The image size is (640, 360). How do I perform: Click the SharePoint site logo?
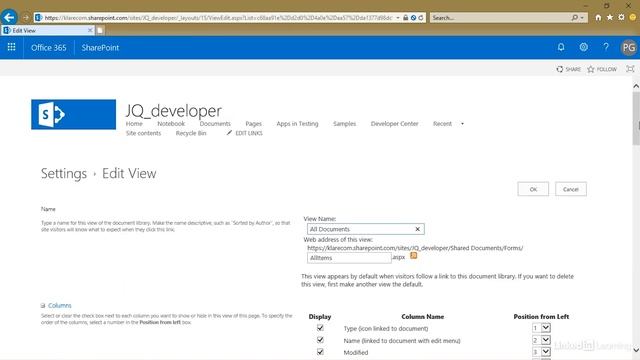click(73, 114)
